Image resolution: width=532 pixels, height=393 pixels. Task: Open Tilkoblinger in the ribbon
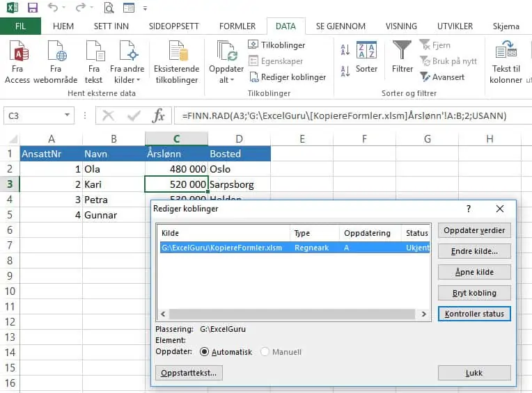pos(276,45)
